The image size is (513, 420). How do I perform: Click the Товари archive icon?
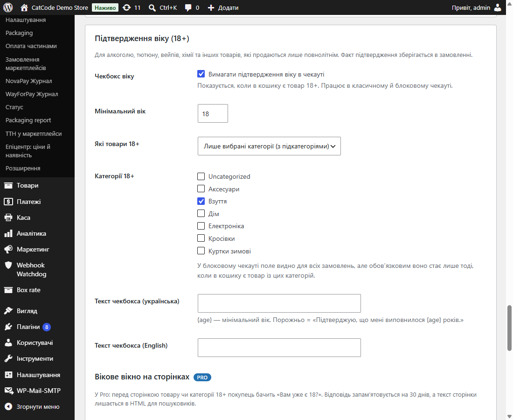click(x=8, y=186)
